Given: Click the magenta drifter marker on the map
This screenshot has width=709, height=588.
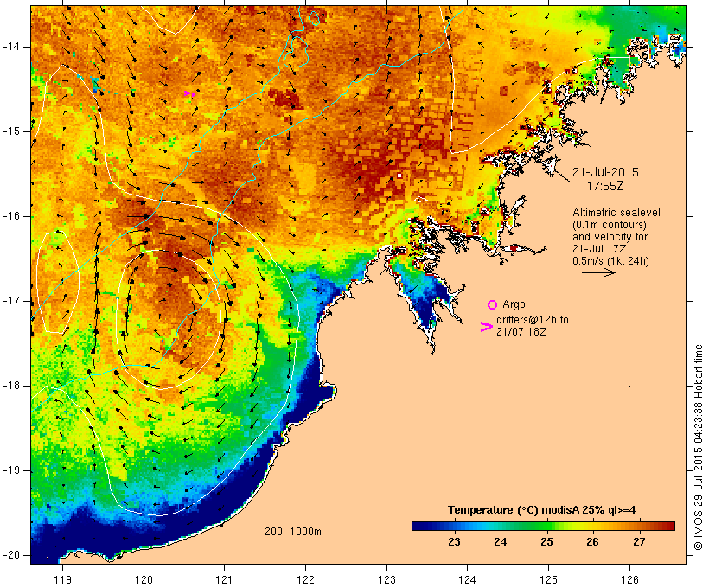Looking at the screenshot, I should pos(190,93).
